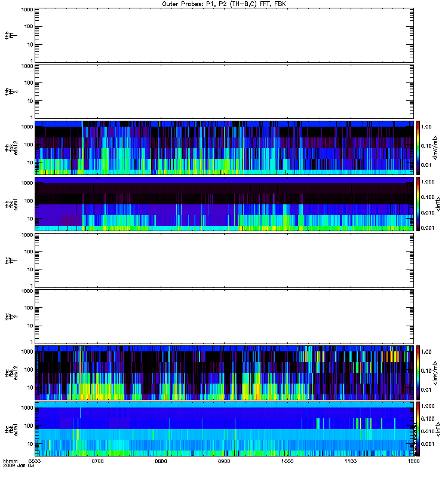Viewport: 448px width, 478px height.
Task: Select the thc fbk scm1 spectrogram panel
Action: pyautogui.click(x=224, y=428)
